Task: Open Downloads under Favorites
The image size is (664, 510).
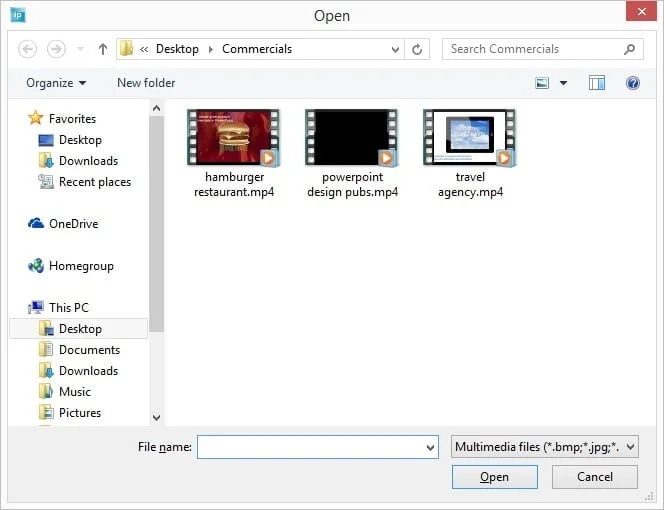Action: pyautogui.click(x=89, y=161)
